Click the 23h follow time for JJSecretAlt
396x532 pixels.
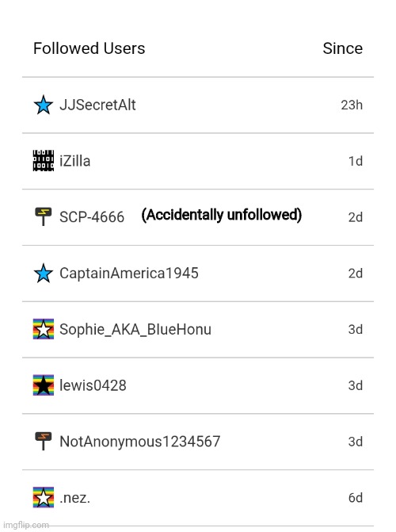click(x=352, y=105)
